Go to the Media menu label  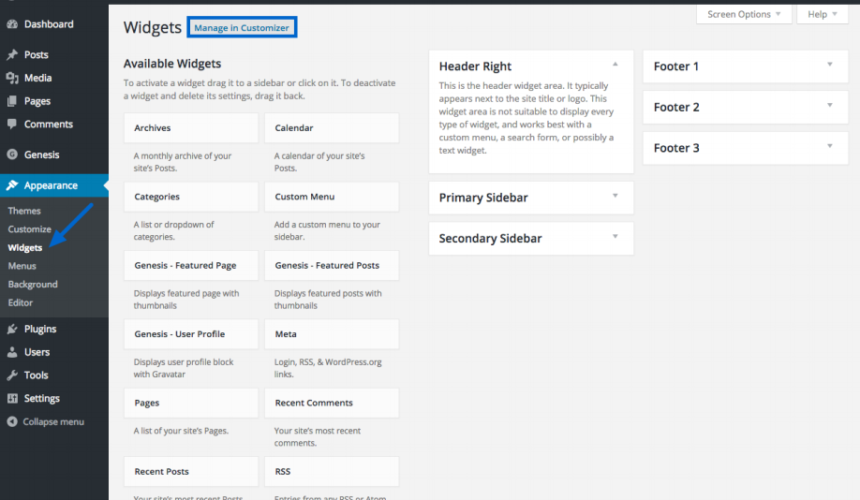click(x=38, y=78)
